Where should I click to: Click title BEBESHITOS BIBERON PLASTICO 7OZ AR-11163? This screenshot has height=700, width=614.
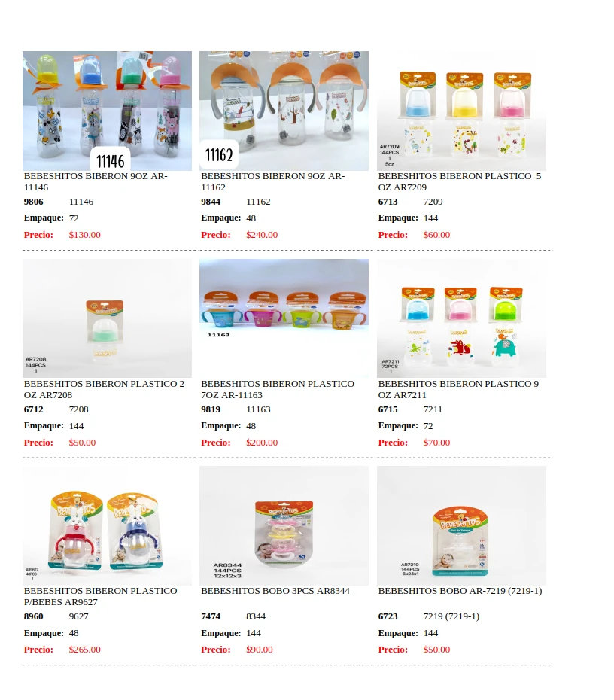click(x=278, y=389)
